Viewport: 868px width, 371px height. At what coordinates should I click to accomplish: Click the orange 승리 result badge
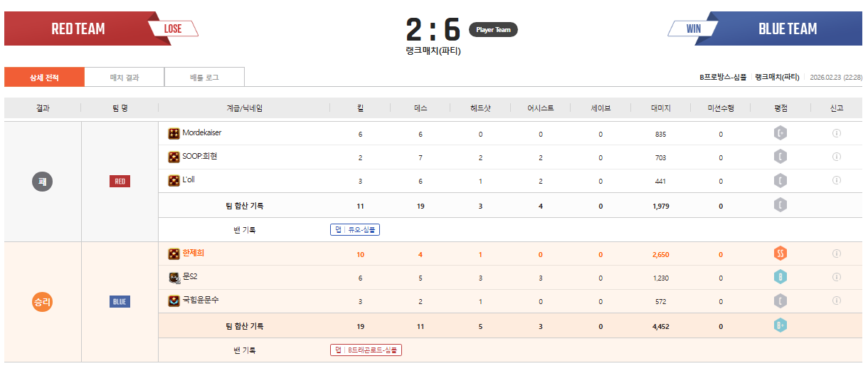(43, 302)
